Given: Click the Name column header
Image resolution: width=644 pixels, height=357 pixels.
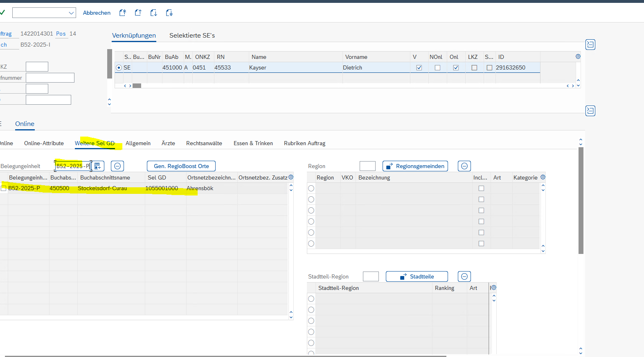Looking at the screenshot, I should tap(296, 57).
